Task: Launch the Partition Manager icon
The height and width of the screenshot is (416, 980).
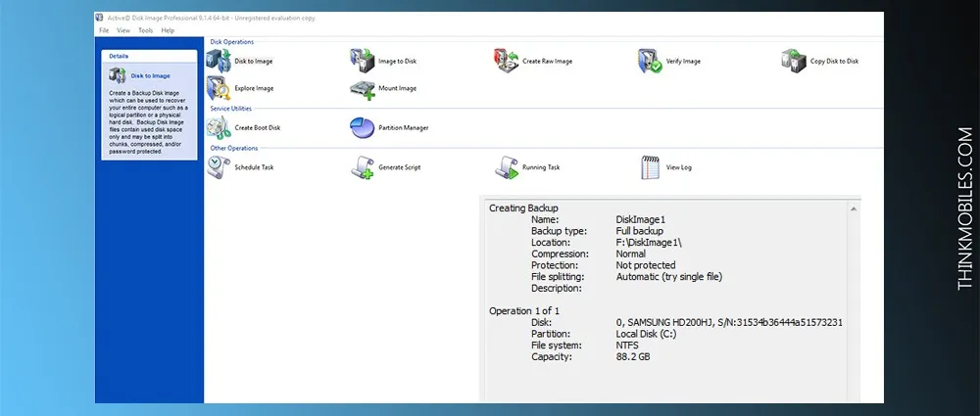Action: 362,127
